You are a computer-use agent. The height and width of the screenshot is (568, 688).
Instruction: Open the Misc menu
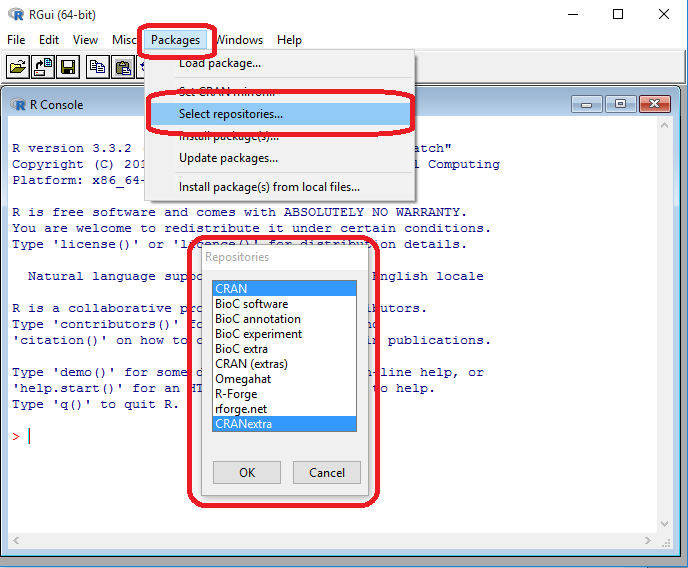pos(124,40)
